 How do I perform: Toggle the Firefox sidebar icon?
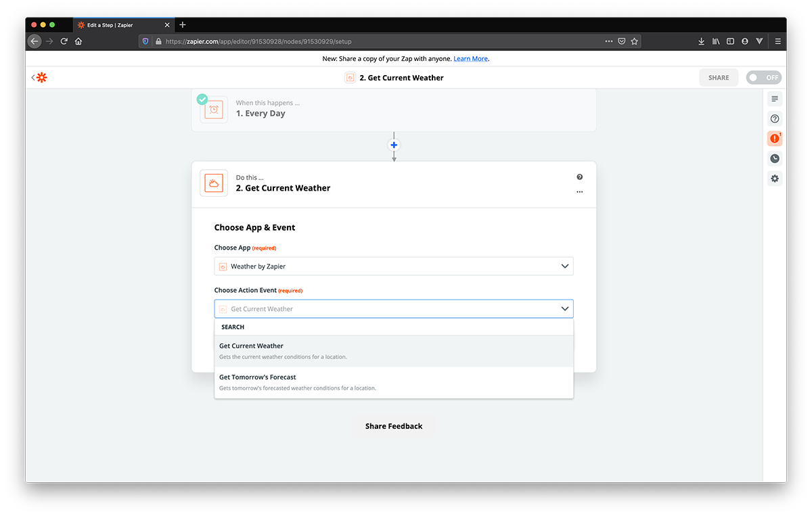tap(730, 41)
